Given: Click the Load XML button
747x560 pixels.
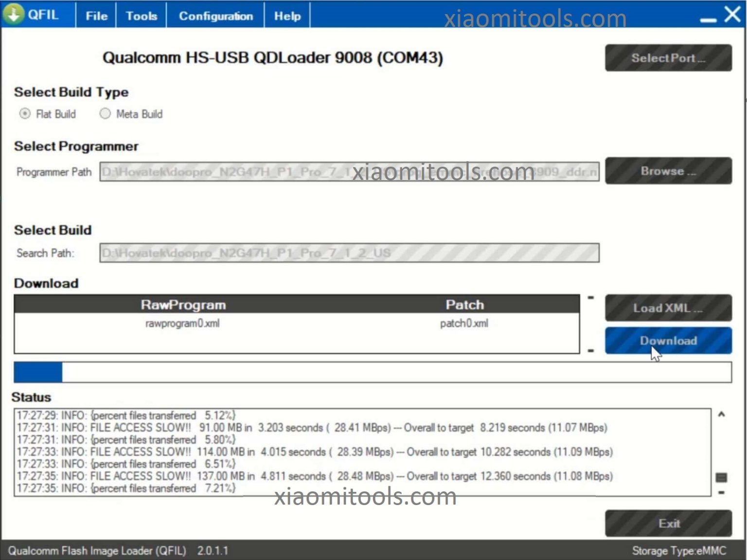Looking at the screenshot, I should (x=668, y=308).
